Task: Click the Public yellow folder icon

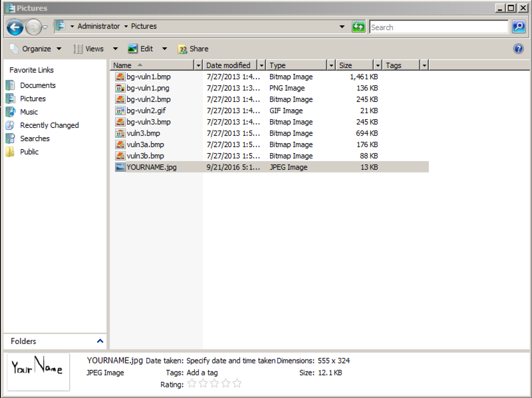Action: pos(11,152)
